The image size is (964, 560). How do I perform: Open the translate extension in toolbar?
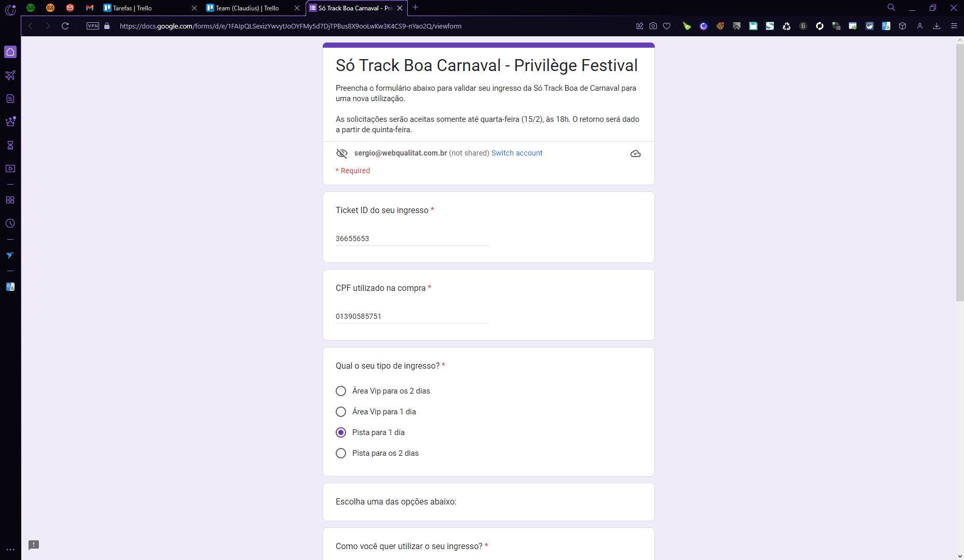(x=886, y=26)
